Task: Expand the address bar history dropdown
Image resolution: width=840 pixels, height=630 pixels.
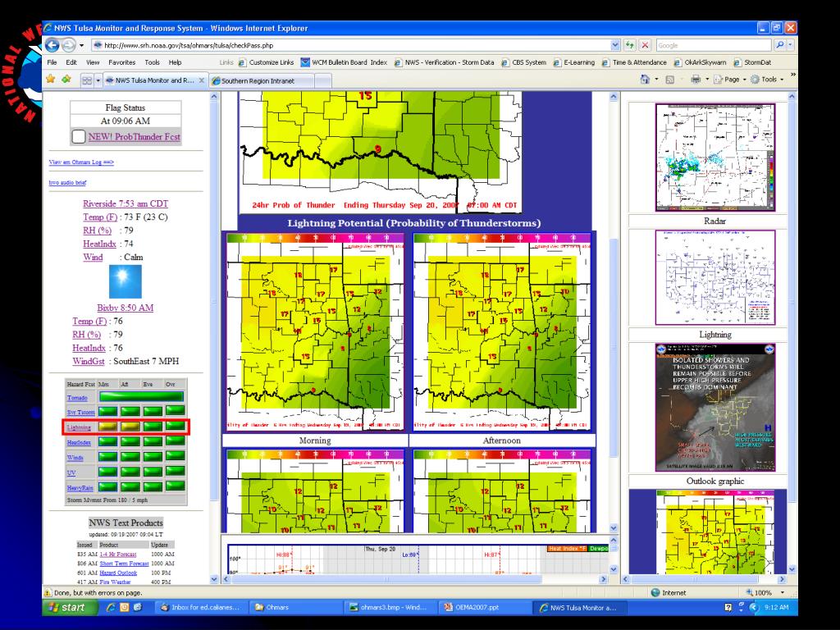Action: point(615,46)
